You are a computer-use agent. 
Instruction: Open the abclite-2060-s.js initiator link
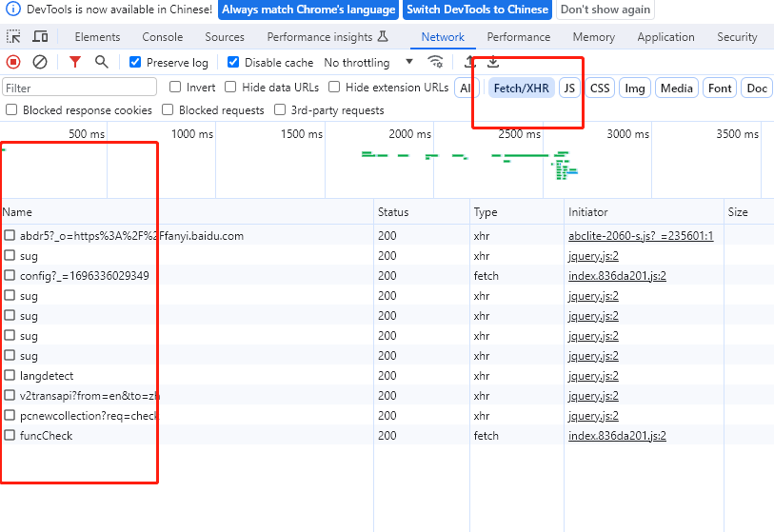pyautogui.click(x=640, y=236)
